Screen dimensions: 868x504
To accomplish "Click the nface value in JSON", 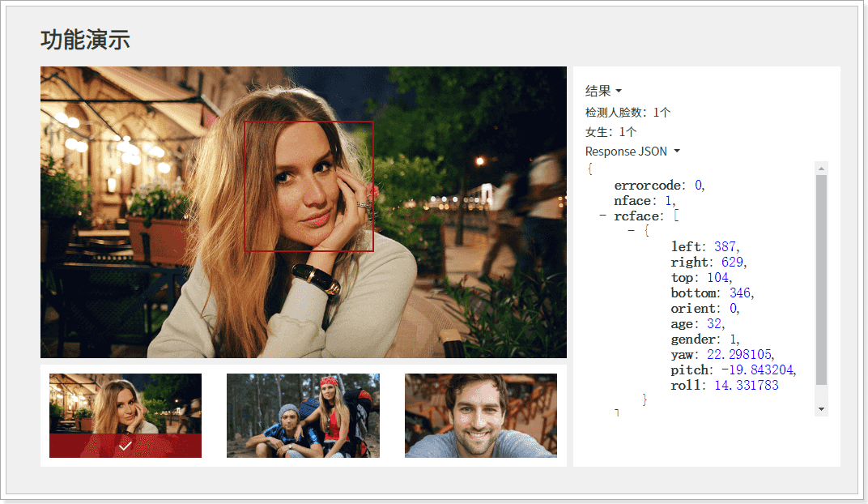I will click(x=669, y=201).
